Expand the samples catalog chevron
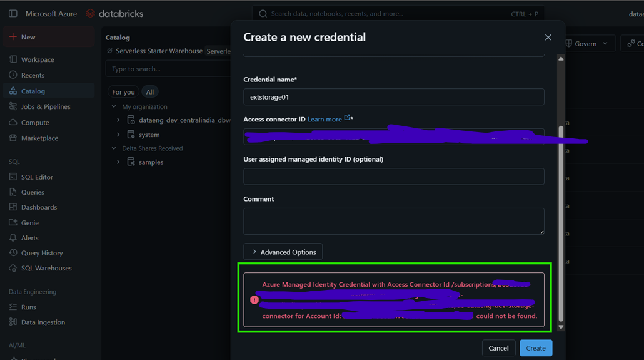This screenshot has width=644, height=360. coord(118,162)
